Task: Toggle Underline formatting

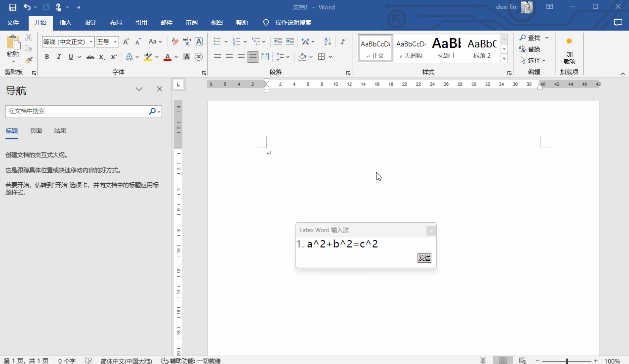Action: [71, 57]
